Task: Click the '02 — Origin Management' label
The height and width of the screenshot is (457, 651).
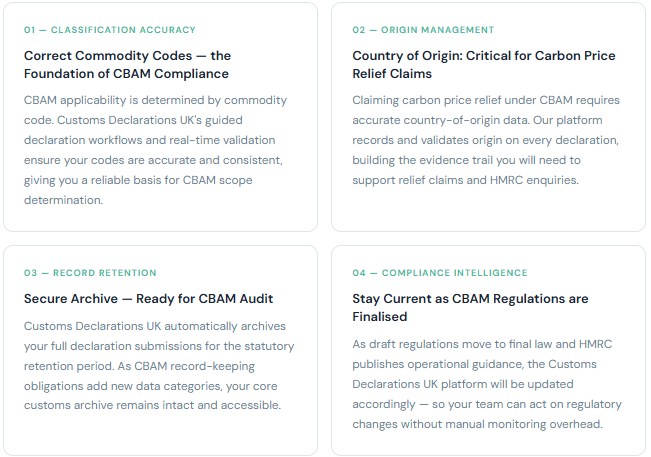Action: coord(423,30)
